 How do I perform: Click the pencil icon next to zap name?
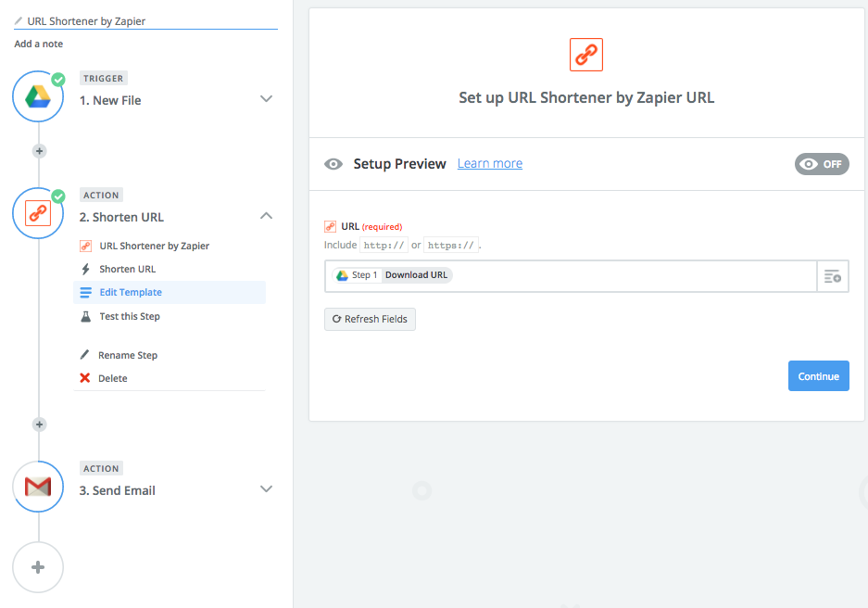pos(19,21)
